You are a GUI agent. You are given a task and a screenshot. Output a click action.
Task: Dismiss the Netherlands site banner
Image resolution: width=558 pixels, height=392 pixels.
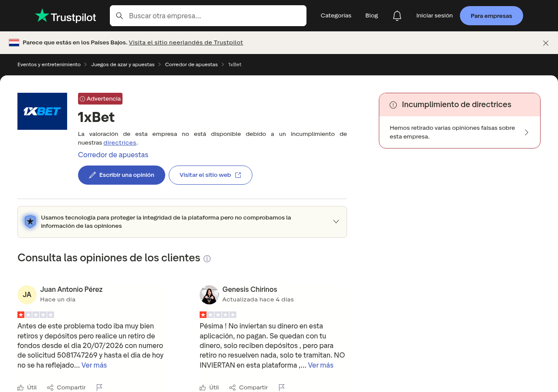click(546, 43)
